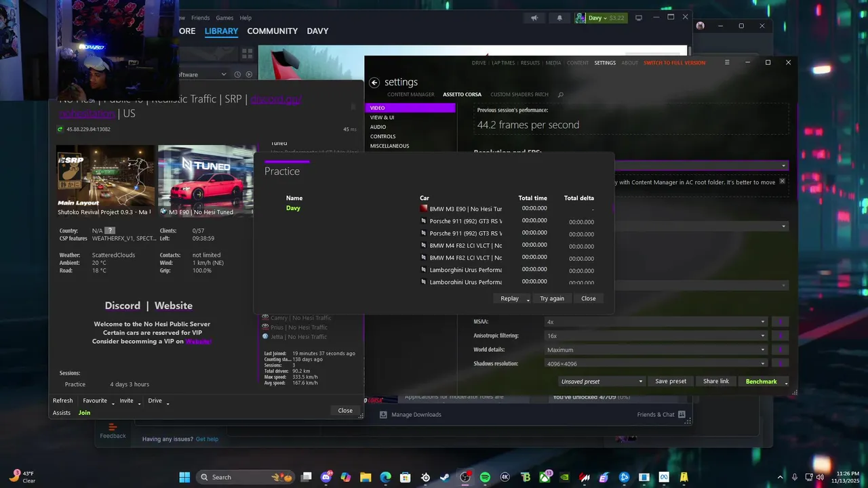Click the Save preset button
868x488 pixels.
point(671,382)
